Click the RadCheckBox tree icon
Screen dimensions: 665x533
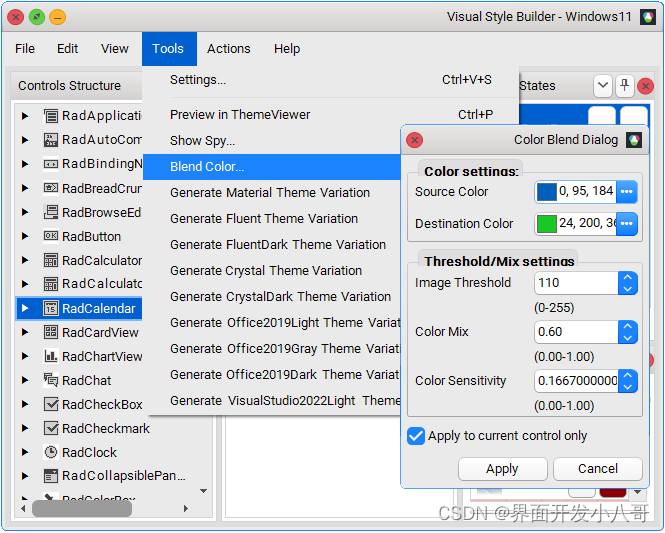point(51,404)
